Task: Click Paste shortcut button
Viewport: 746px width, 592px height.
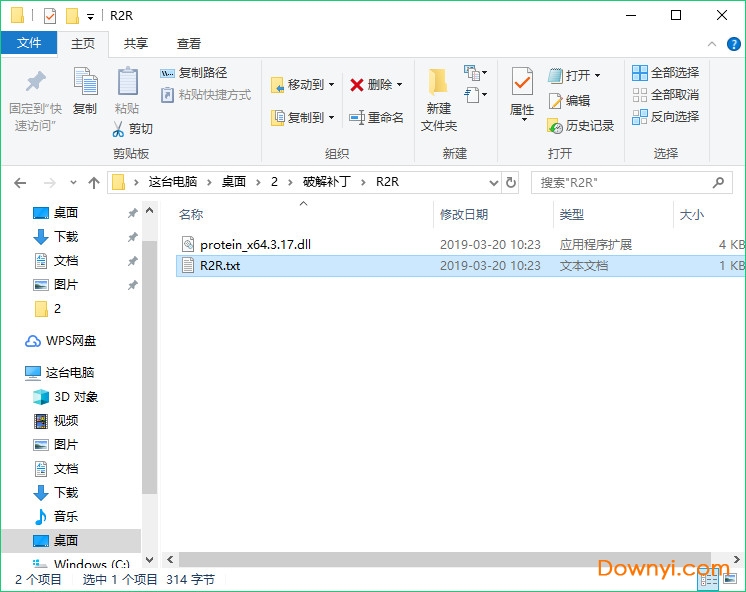Action: pyautogui.click(x=206, y=95)
